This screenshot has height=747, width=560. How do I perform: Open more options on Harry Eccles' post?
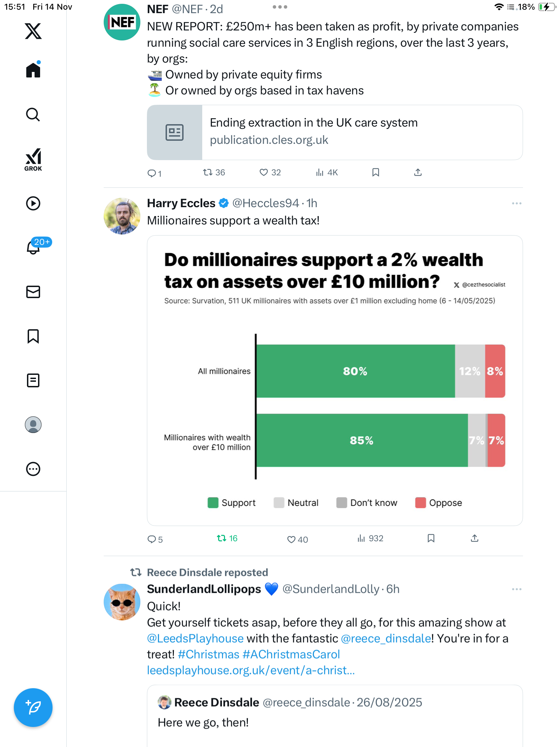(516, 203)
